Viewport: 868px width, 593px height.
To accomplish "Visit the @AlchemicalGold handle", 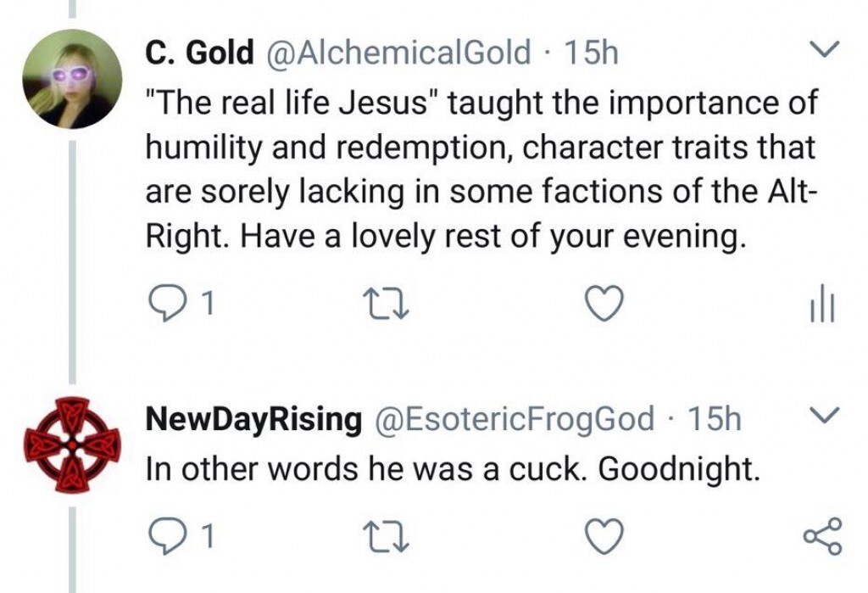I will 398,53.
